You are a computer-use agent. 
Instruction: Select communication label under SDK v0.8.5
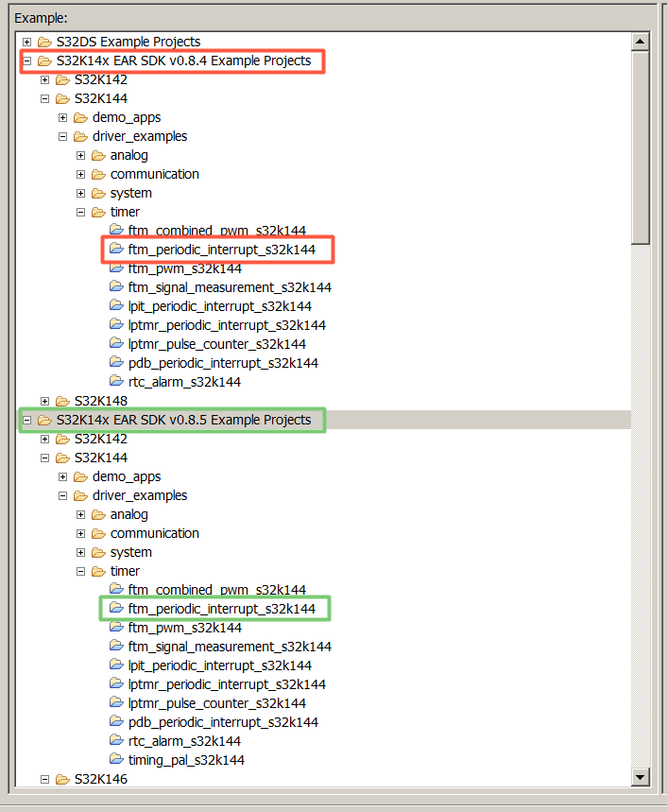tap(155, 533)
